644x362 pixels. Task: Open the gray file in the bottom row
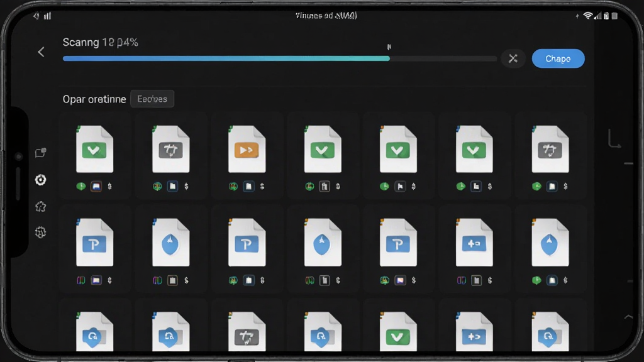coord(247,332)
